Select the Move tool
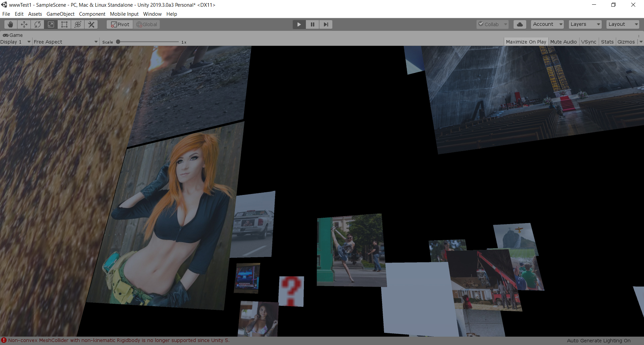The width and height of the screenshot is (644, 345). click(24, 24)
